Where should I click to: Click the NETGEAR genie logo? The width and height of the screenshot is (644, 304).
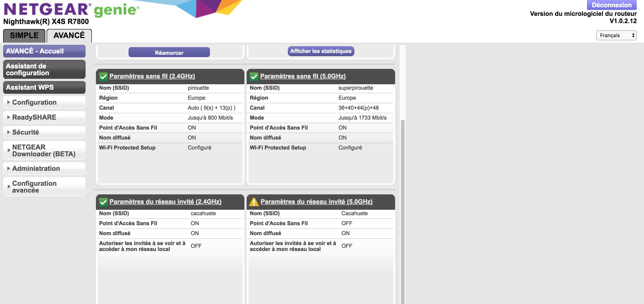pos(72,10)
